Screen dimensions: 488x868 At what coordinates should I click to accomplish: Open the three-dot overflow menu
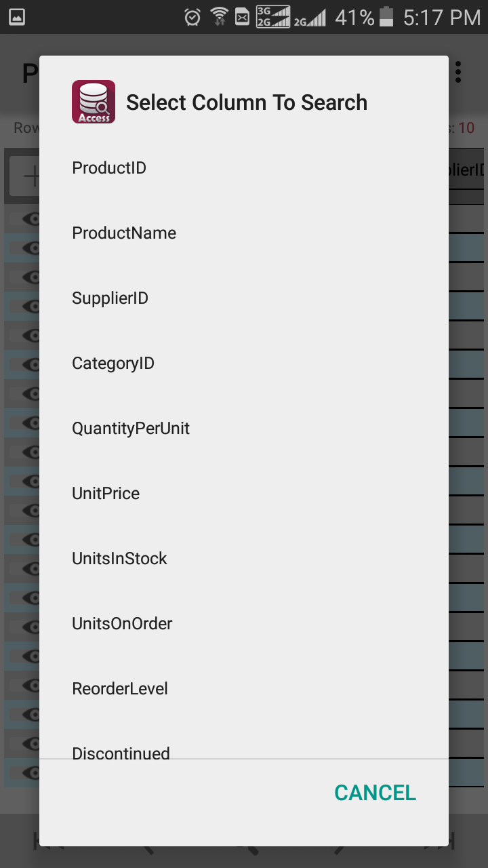tap(459, 72)
